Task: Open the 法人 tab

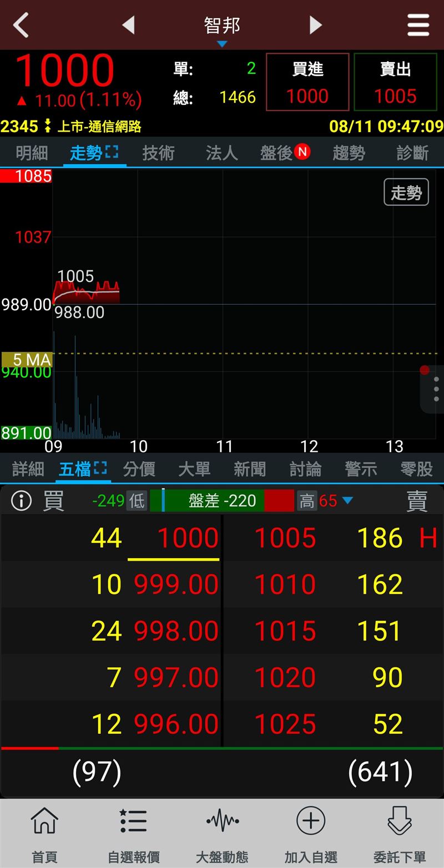Action: 222,153
